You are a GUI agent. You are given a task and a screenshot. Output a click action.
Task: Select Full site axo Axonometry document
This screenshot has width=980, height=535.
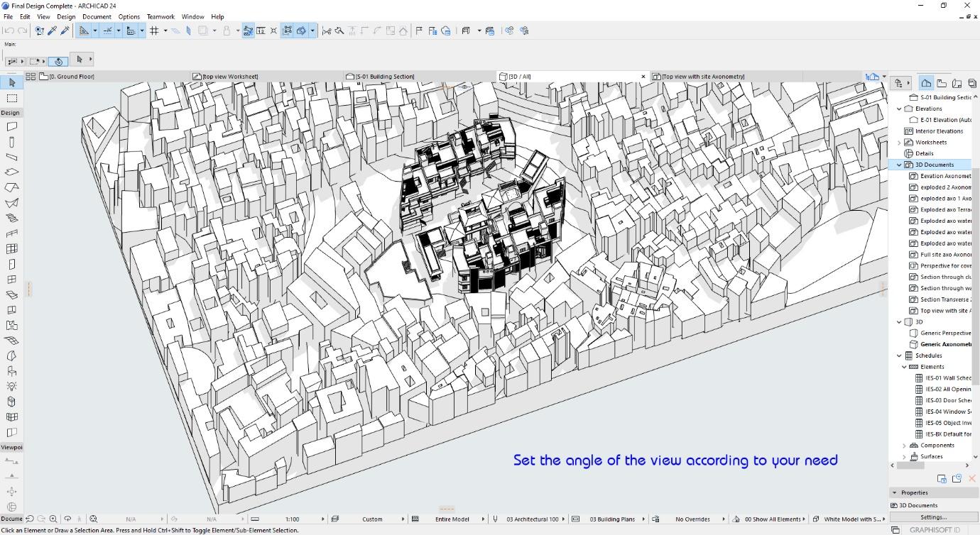click(945, 255)
